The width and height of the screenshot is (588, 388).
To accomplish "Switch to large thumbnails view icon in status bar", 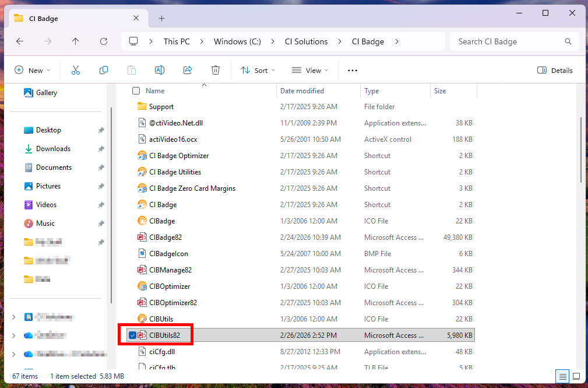I will tap(576, 376).
